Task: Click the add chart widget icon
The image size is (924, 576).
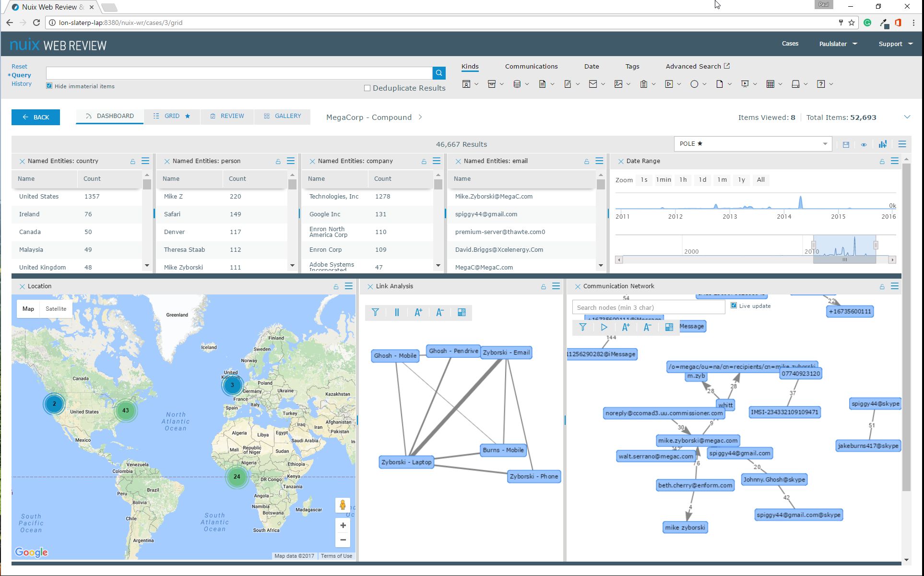Action: (x=883, y=144)
